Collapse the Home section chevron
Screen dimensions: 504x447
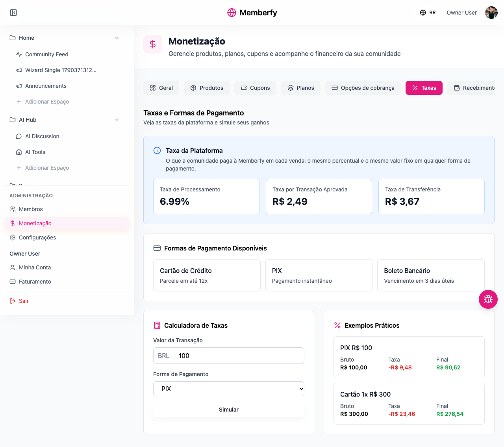(117, 38)
